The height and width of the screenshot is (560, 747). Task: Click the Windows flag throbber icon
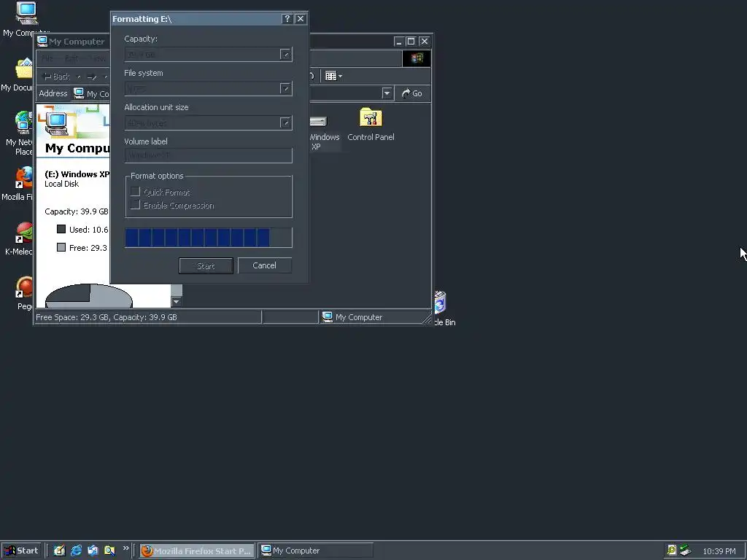click(x=417, y=58)
